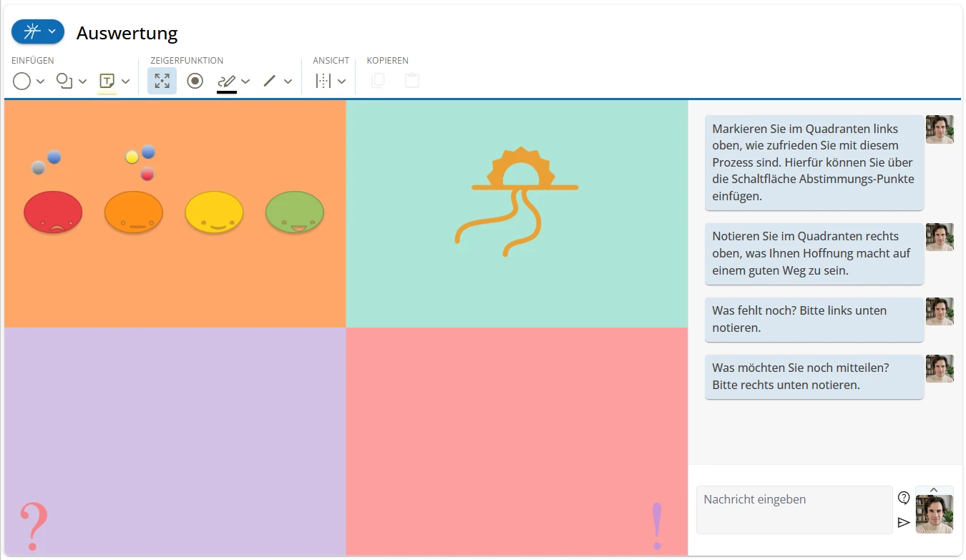Open the Ansicht view dropdown chevron
This screenshot has height=560, width=966.
[x=342, y=82]
